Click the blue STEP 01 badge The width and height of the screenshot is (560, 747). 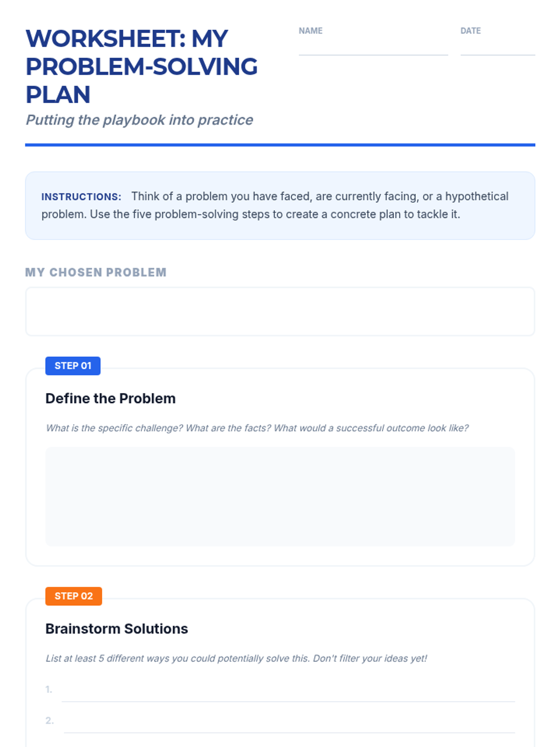pos(73,366)
